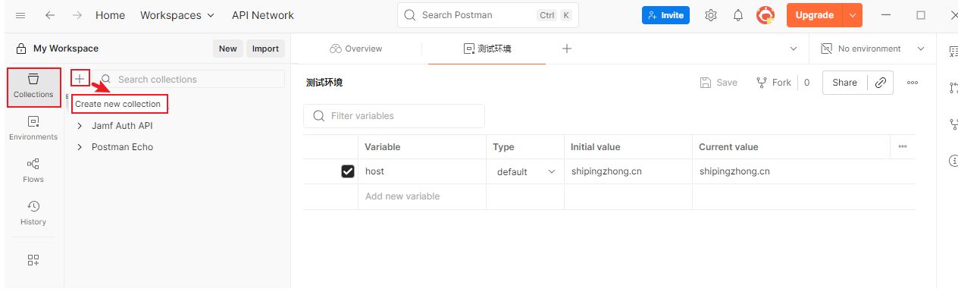
Task: Go forward with the right arrow
Action: (77, 15)
